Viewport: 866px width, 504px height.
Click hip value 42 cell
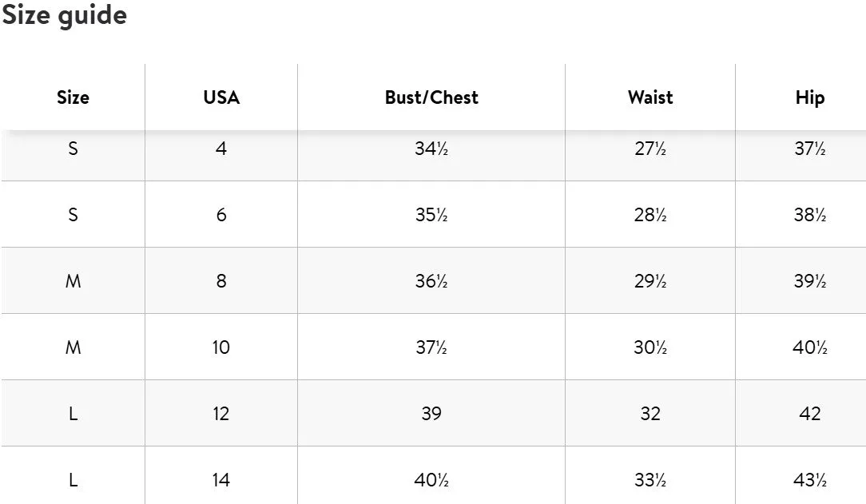point(809,414)
